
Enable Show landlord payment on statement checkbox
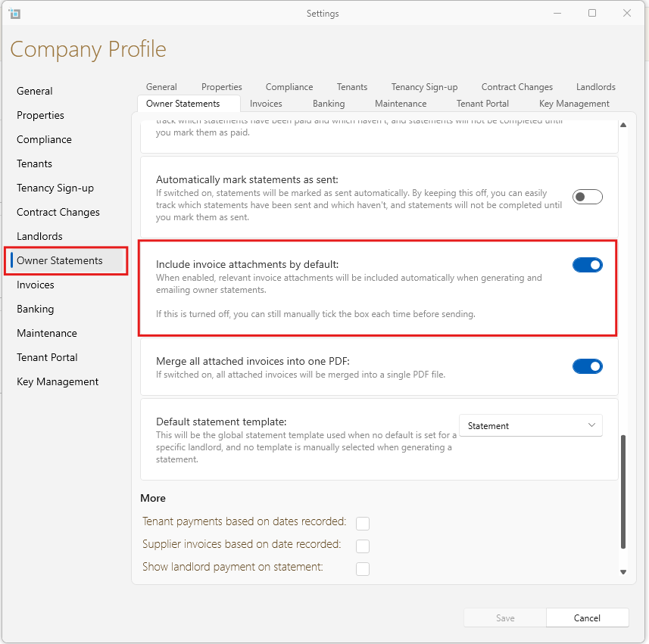(x=363, y=569)
